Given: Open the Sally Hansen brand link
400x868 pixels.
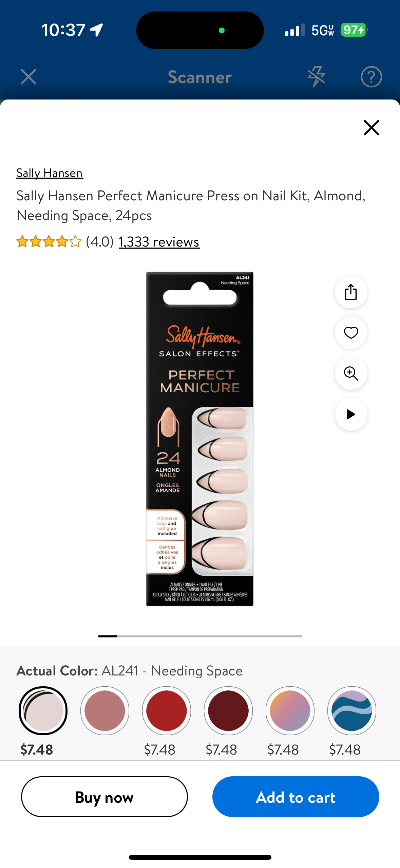Looking at the screenshot, I should click(x=50, y=173).
